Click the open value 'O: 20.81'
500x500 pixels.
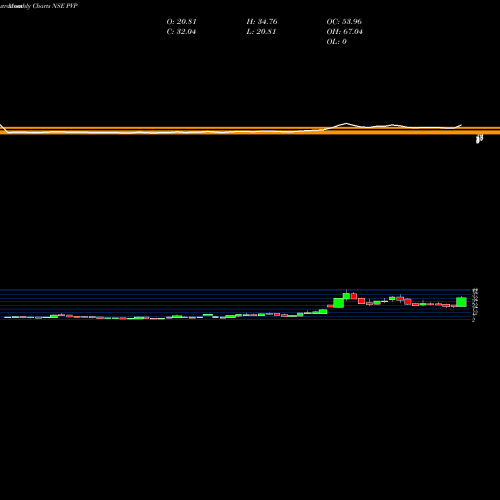pyautogui.click(x=181, y=22)
